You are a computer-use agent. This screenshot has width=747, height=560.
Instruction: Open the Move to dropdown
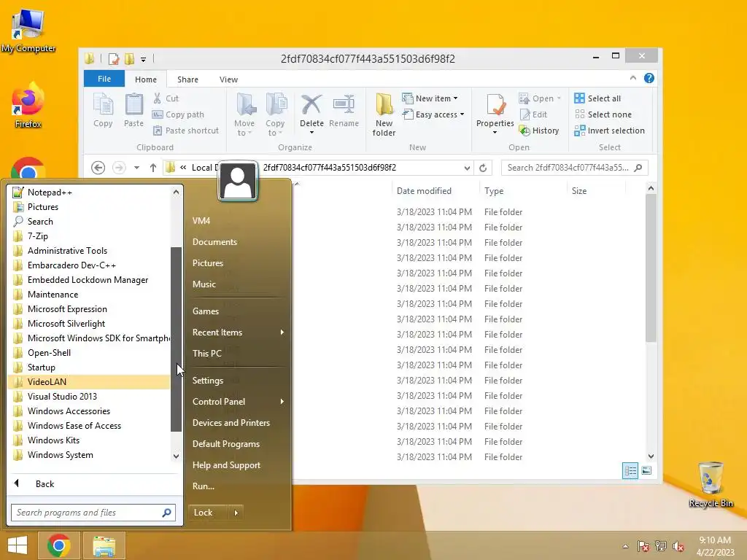244,114
